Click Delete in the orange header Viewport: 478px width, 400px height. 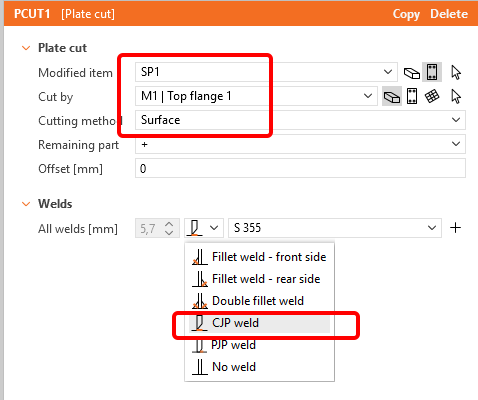pos(449,14)
